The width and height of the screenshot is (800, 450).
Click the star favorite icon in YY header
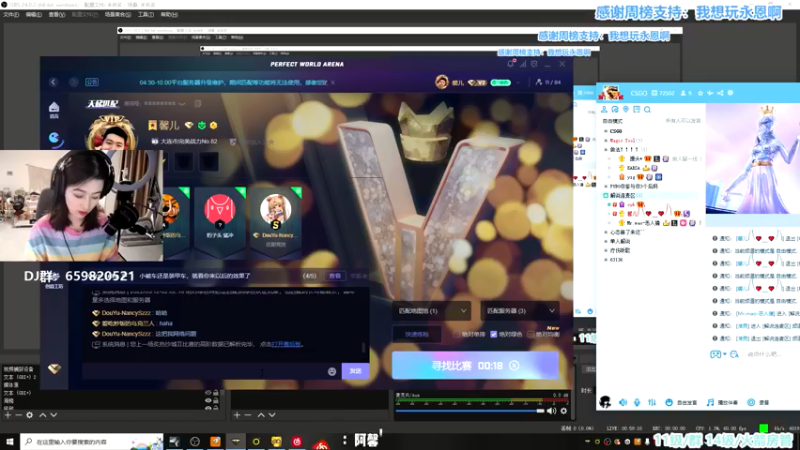pos(701,93)
